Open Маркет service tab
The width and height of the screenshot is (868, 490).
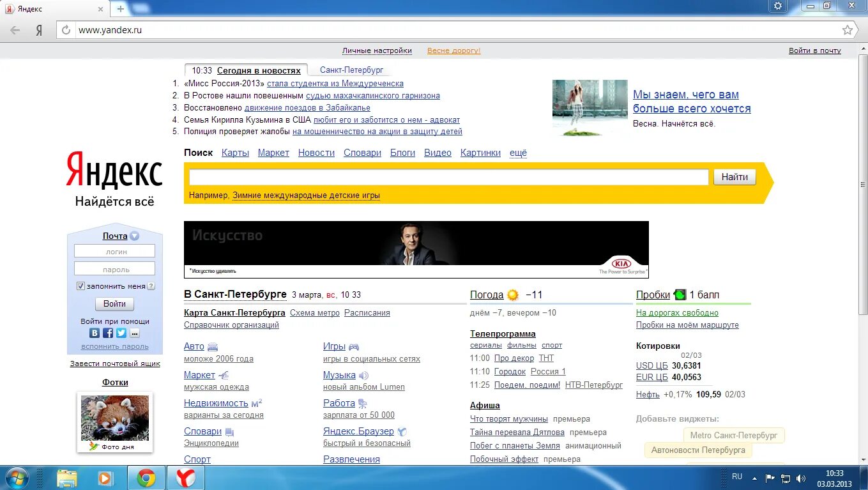pyautogui.click(x=273, y=153)
